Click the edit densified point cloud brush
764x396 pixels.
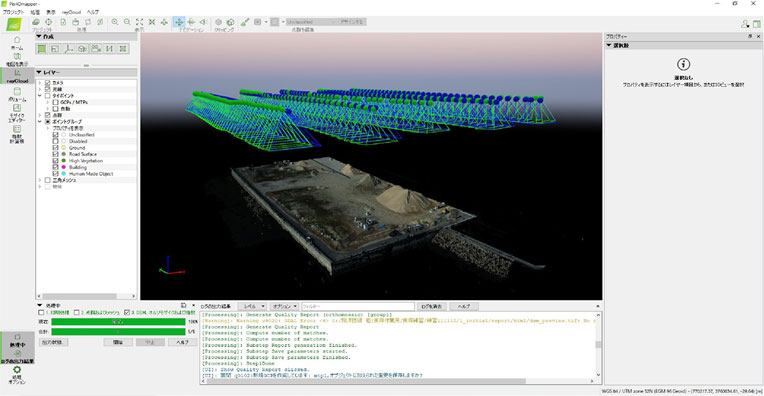click(x=245, y=22)
